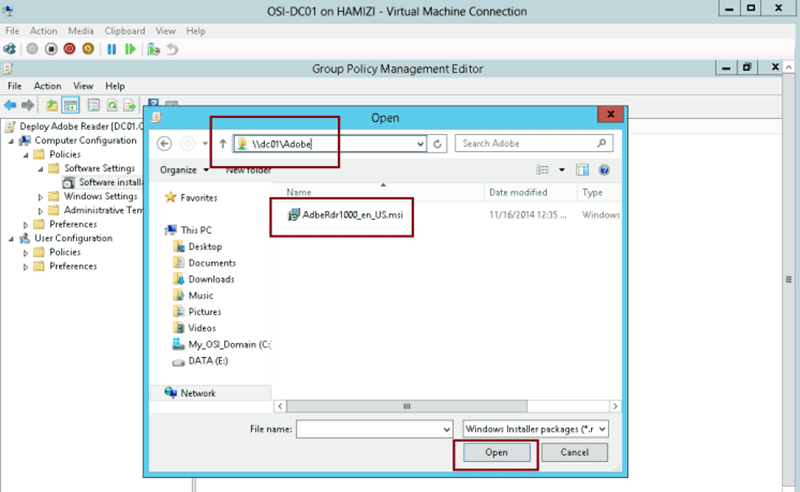Click the MSI icon beside AdbeRdr1000_en_US.msi

point(293,215)
